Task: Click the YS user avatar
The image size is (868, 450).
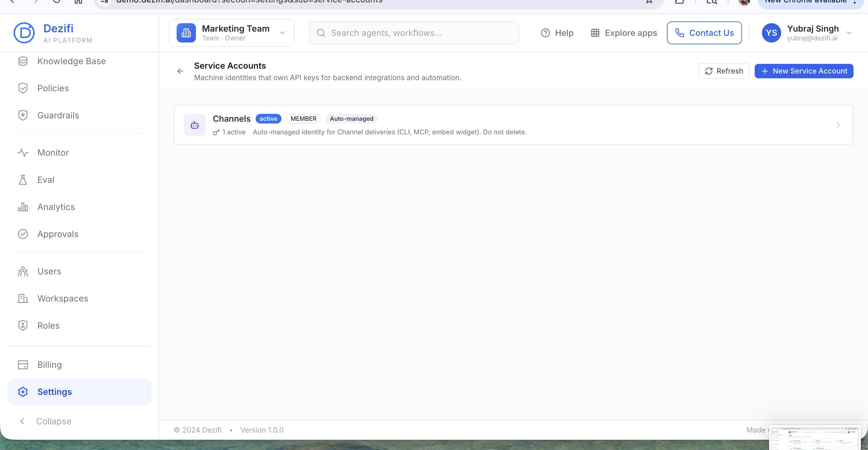Action: [771, 33]
